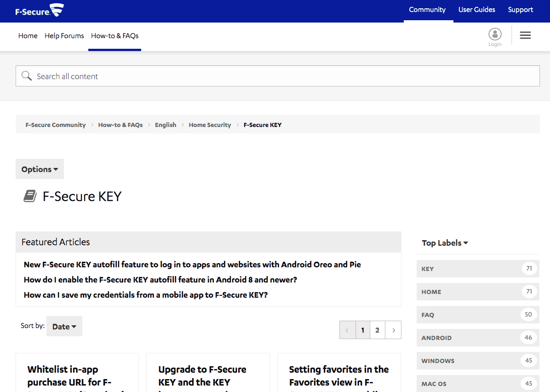Go to next page with the arrow chevron
The height and width of the screenshot is (392, 550).
(393, 330)
